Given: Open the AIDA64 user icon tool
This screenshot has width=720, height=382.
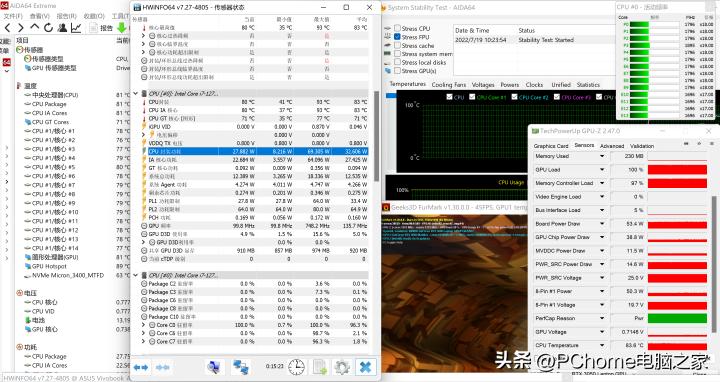Looking at the screenshot, I should [x=62, y=28].
